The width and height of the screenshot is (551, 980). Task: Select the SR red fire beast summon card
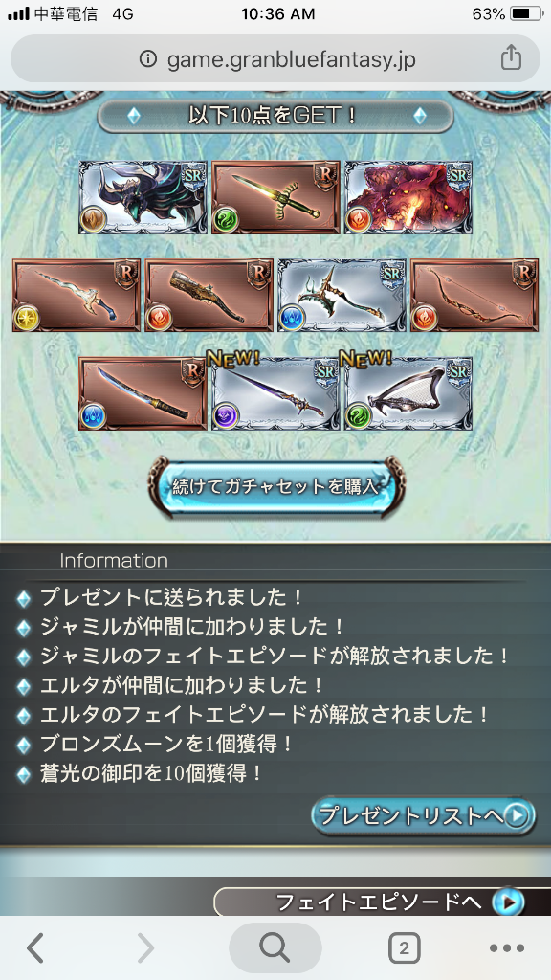click(x=408, y=197)
